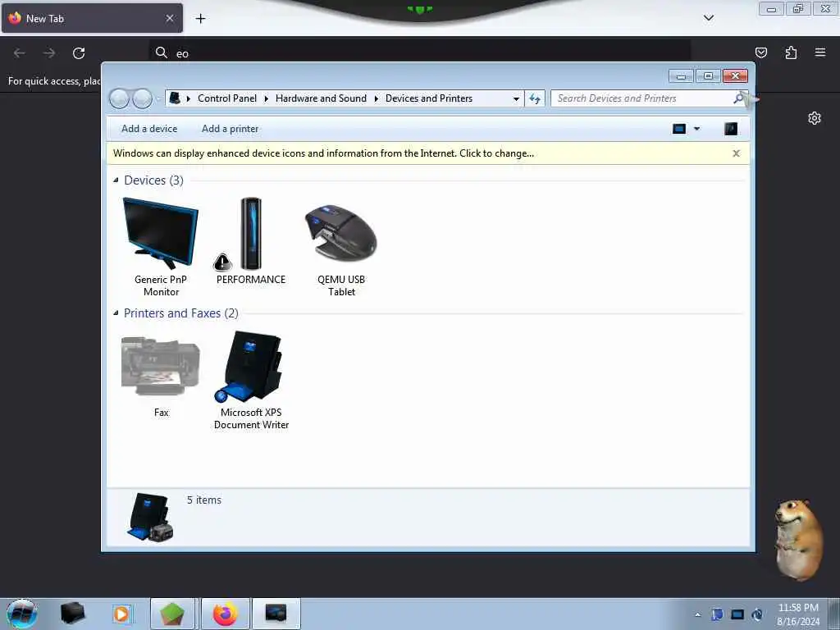Image resolution: width=840 pixels, height=630 pixels.
Task: Click the computer icon in address breadcrumb
Action: 175,98
